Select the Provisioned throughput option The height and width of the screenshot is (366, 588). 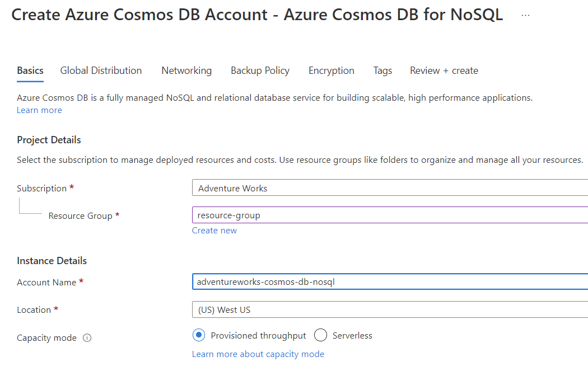click(199, 335)
